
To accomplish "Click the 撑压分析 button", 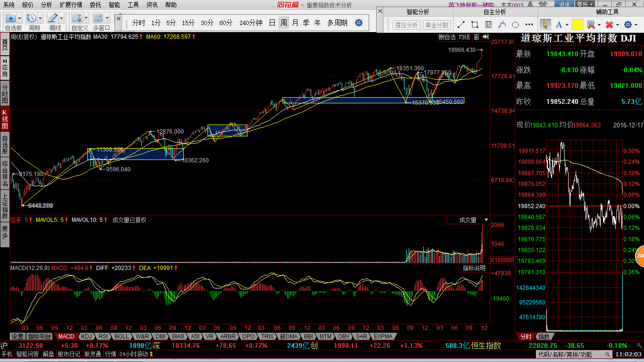I will point(406,25).
